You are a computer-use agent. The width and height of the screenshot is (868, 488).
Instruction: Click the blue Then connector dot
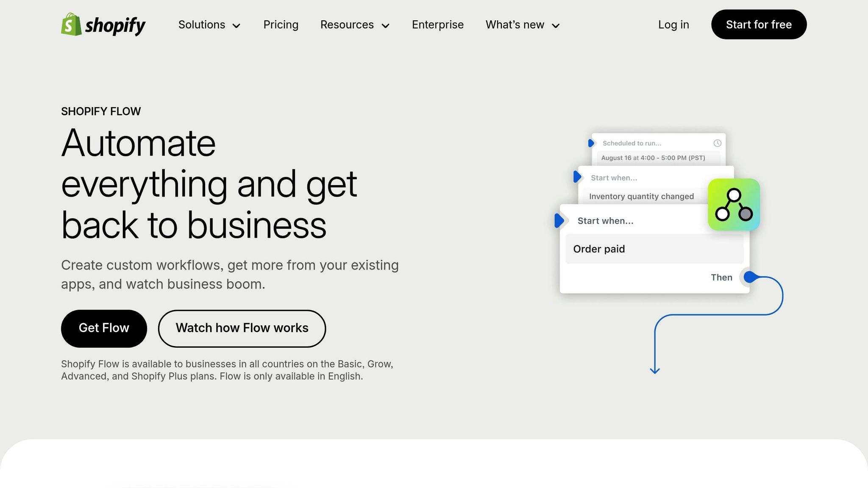(750, 277)
